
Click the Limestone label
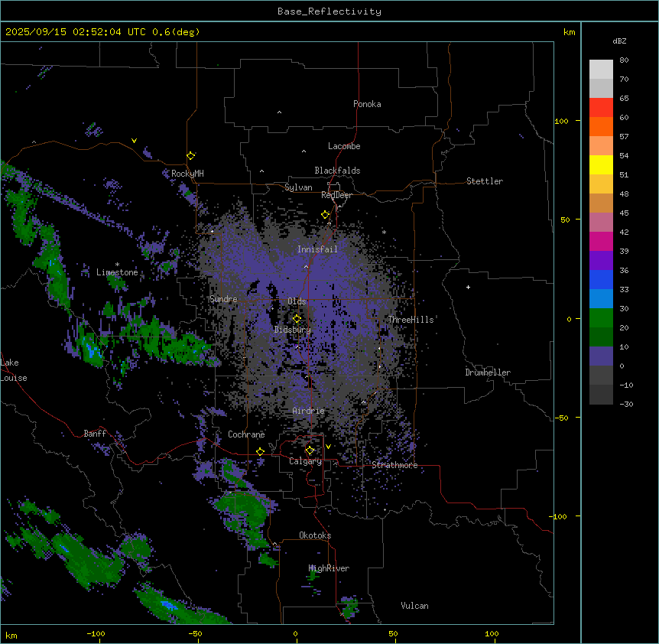coord(117,272)
